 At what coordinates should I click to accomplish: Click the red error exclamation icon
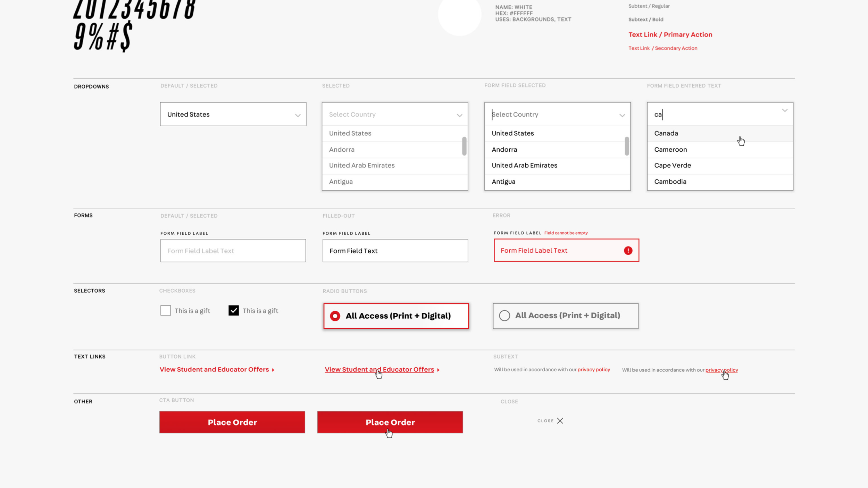point(628,251)
